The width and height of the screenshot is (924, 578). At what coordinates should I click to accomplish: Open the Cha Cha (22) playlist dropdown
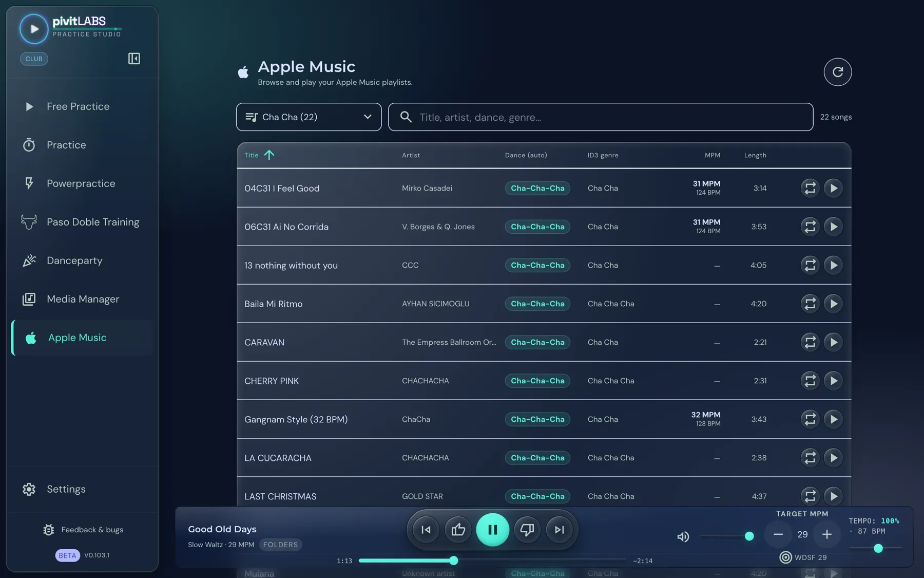pyautogui.click(x=309, y=117)
